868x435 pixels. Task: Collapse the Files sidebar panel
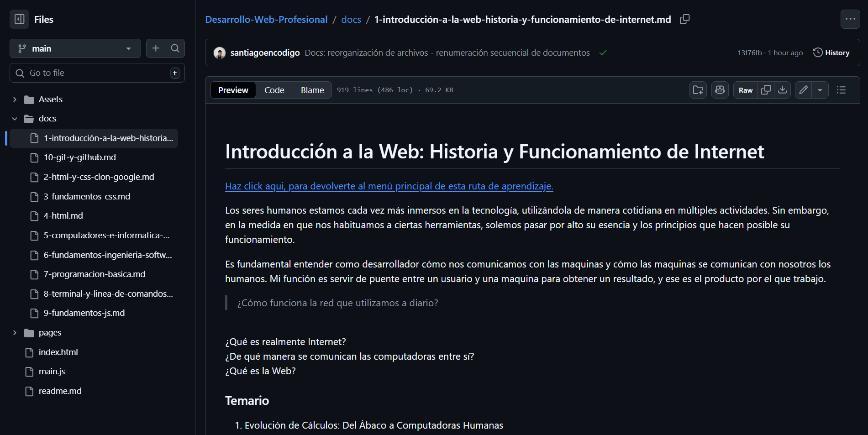click(x=19, y=19)
